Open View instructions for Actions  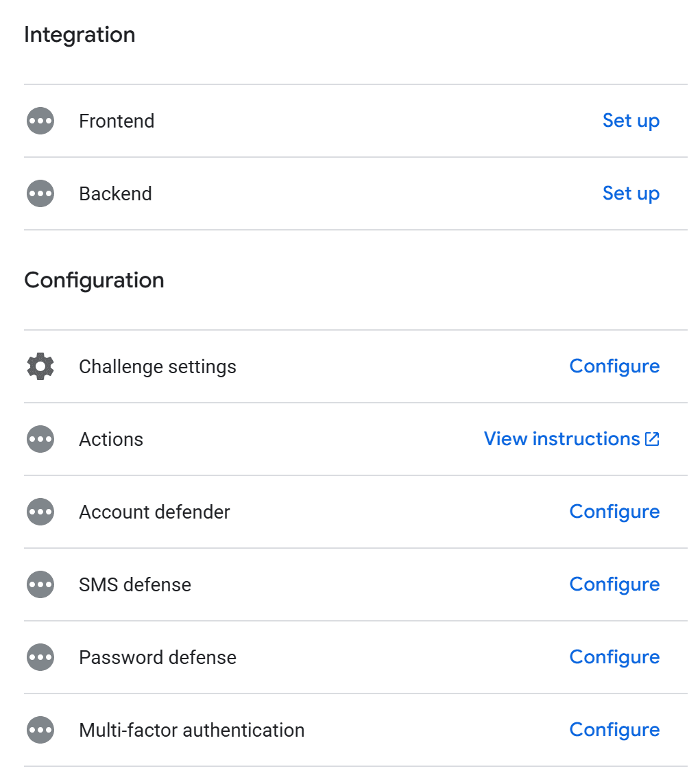coord(562,440)
